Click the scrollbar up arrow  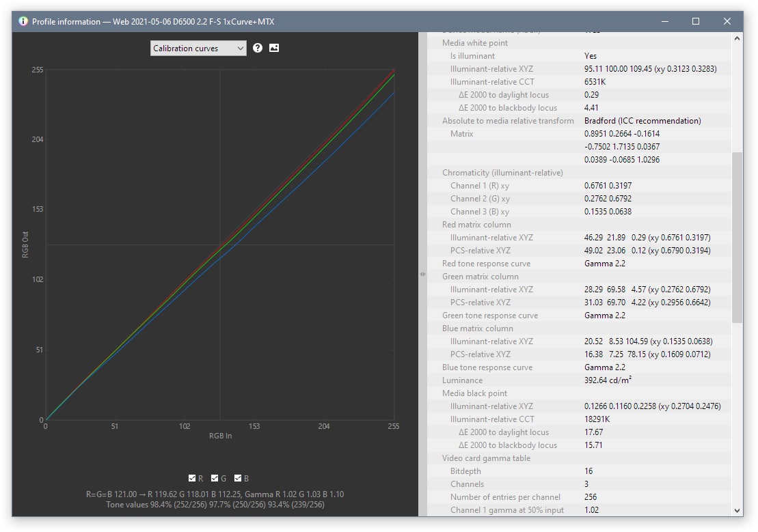[x=737, y=39]
